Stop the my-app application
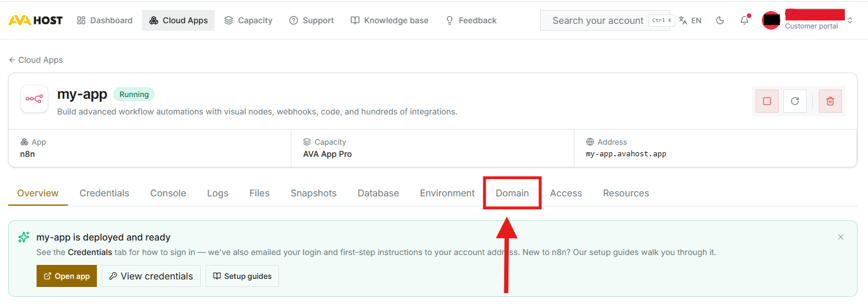The width and height of the screenshot is (868, 305). point(766,101)
